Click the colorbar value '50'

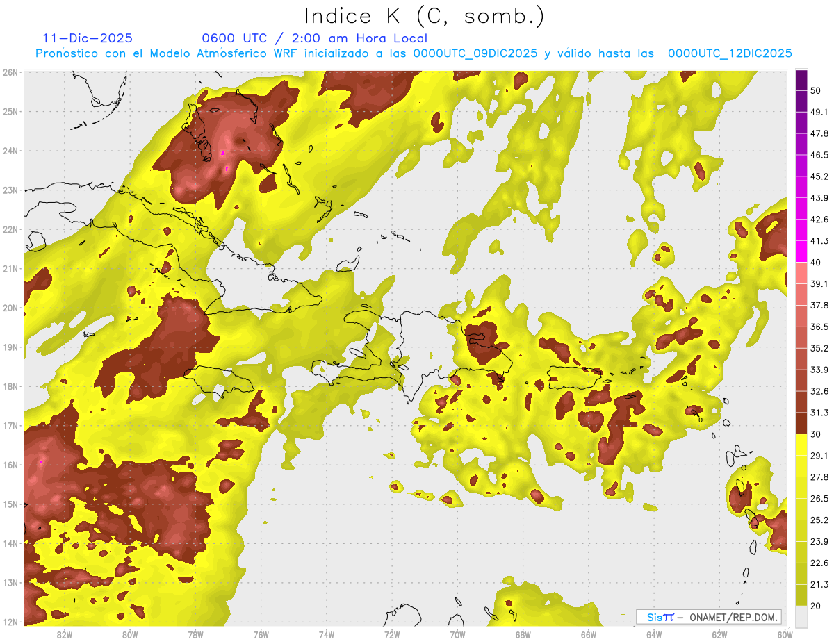(816, 90)
